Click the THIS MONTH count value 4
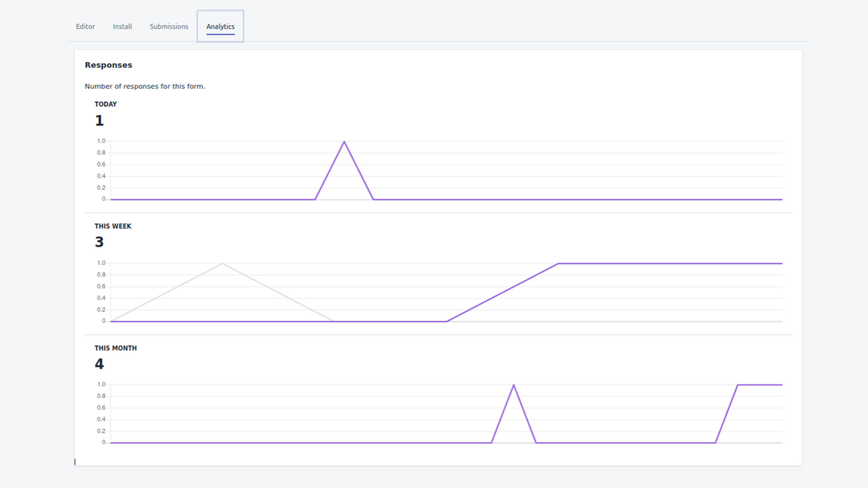868x488 pixels. 100,364
